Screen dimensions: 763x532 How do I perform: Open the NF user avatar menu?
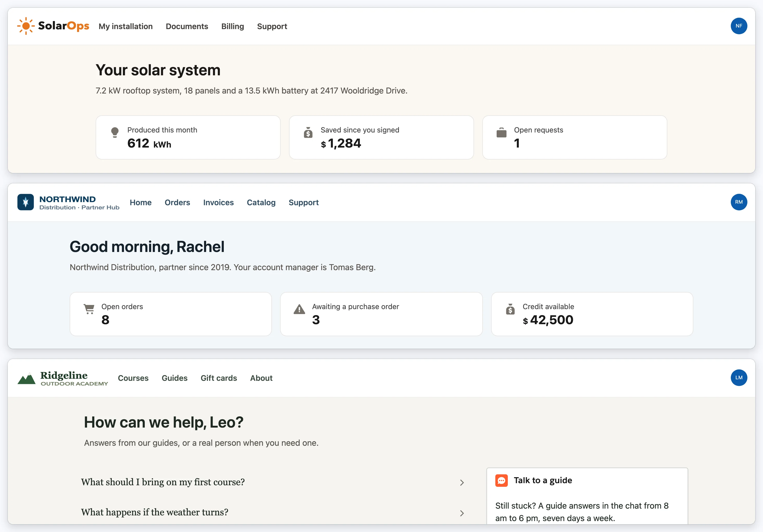click(738, 26)
